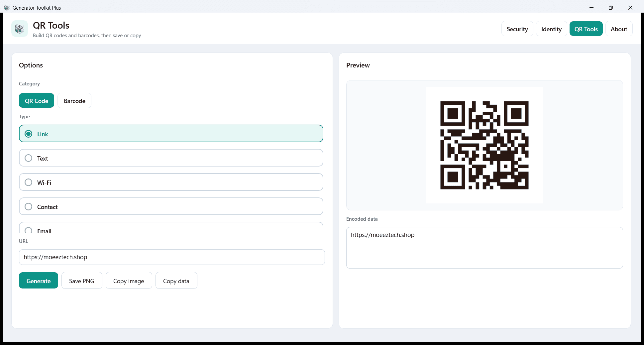Select the Text type radio button
644x345 pixels.
[171, 158]
